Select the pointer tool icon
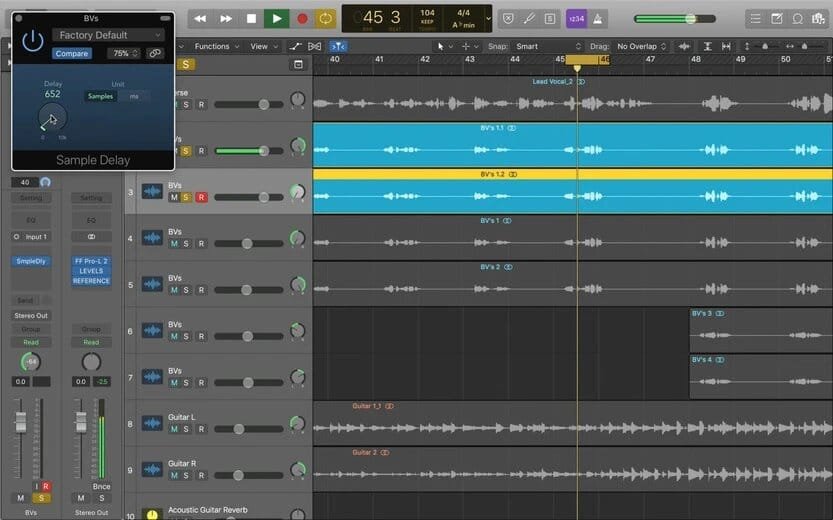This screenshot has height=520, width=833. tap(440, 47)
